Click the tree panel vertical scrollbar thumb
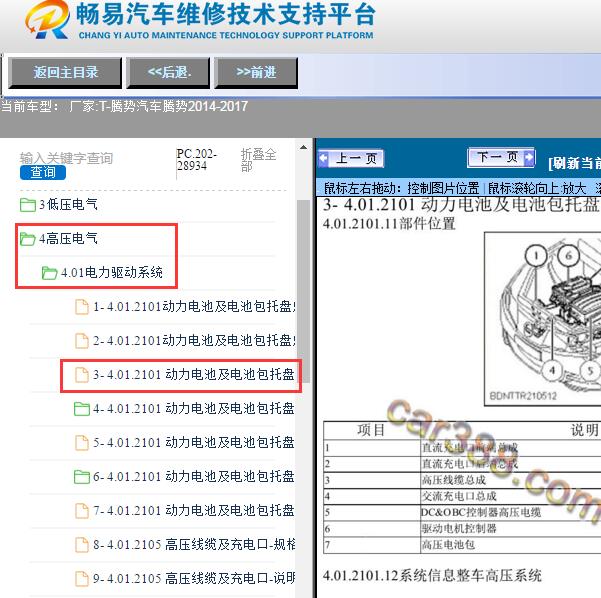This screenshot has height=598, width=601. click(x=304, y=291)
